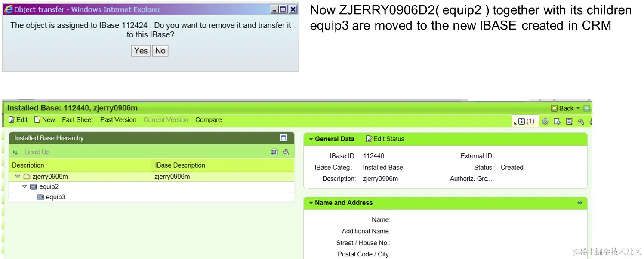
Task: Click the IBase Categ. value Installed Base
Action: click(383, 168)
